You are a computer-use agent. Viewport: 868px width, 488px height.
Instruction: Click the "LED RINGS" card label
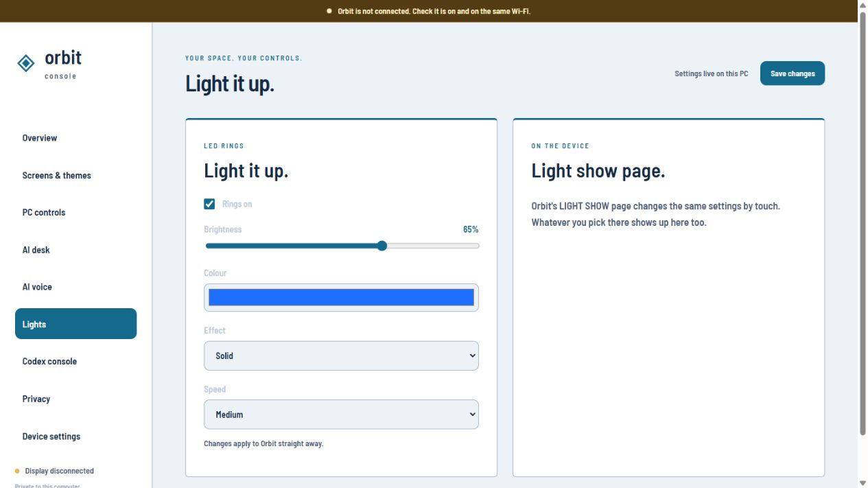click(x=224, y=146)
